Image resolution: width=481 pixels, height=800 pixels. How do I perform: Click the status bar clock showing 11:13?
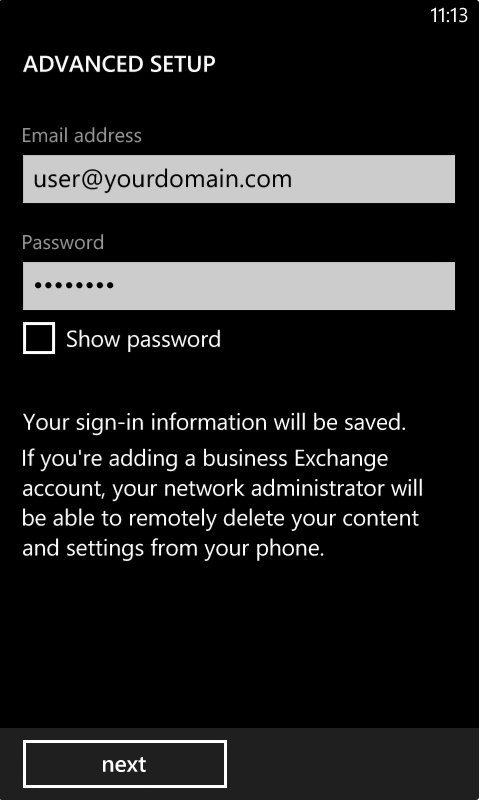coord(449,15)
